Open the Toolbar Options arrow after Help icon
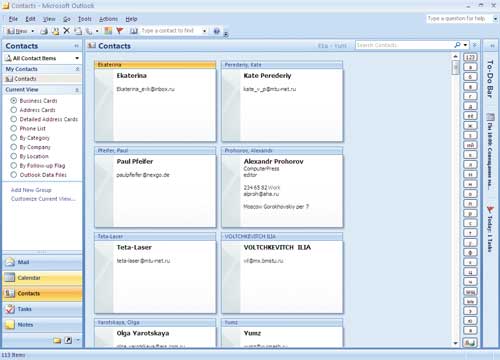 click(x=226, y=34)
